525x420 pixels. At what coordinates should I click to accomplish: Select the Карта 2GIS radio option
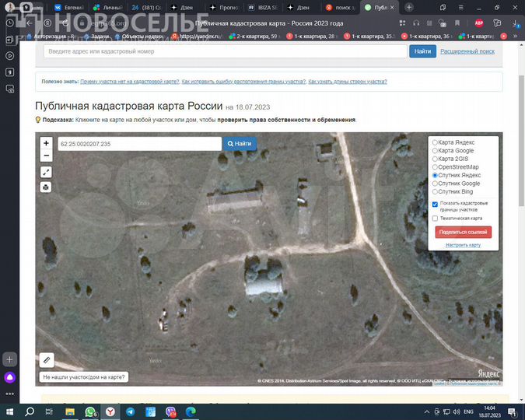pyautogui.click(x=435, y=159)
